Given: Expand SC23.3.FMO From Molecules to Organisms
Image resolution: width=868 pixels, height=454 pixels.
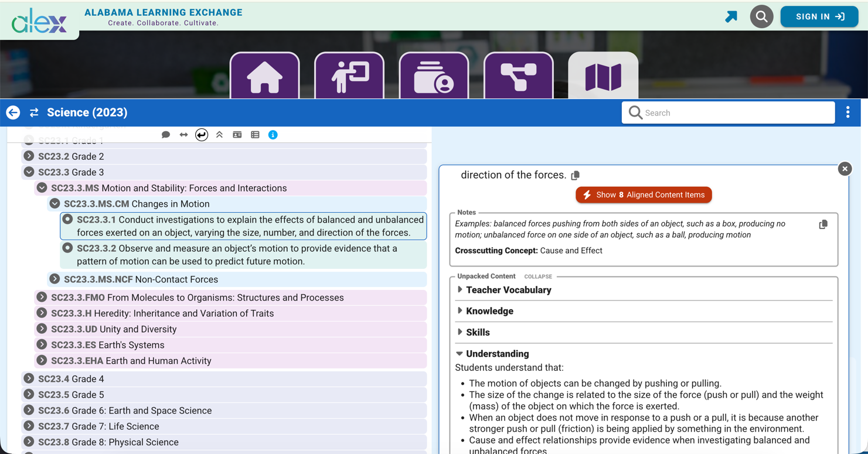Looking at the screenshot, I should tap(42, 297).
